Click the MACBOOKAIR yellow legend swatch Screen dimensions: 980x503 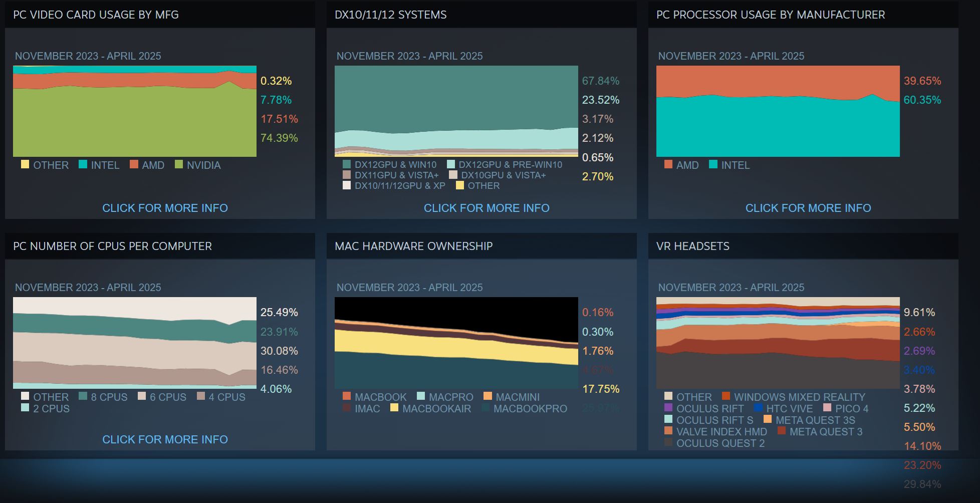coord(394,407)
